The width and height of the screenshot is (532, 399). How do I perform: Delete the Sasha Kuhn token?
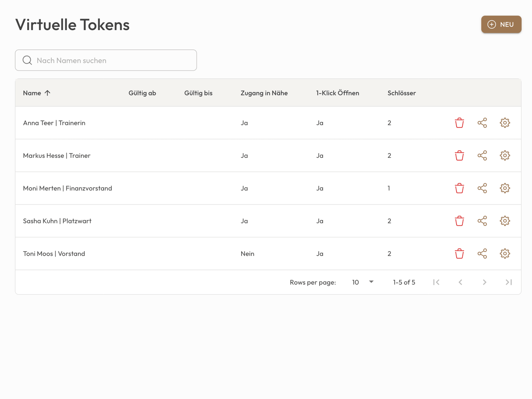459,221
